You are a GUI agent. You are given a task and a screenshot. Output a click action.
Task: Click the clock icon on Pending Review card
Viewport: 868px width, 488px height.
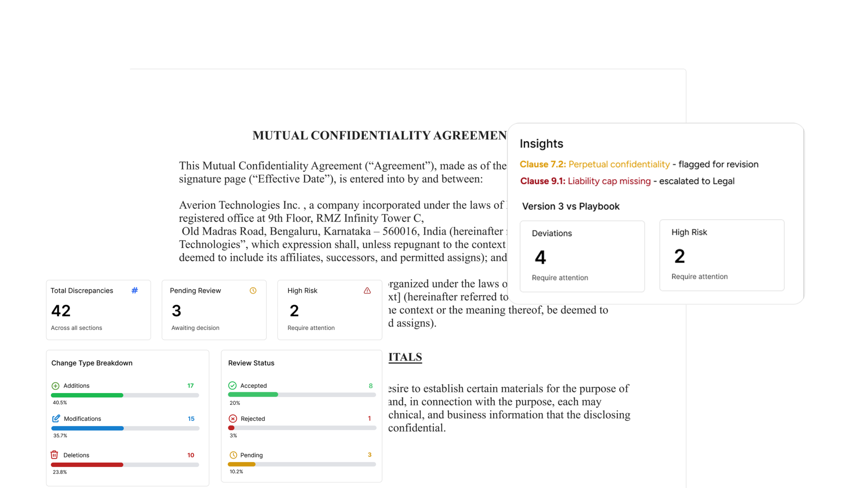coord(253,291)
